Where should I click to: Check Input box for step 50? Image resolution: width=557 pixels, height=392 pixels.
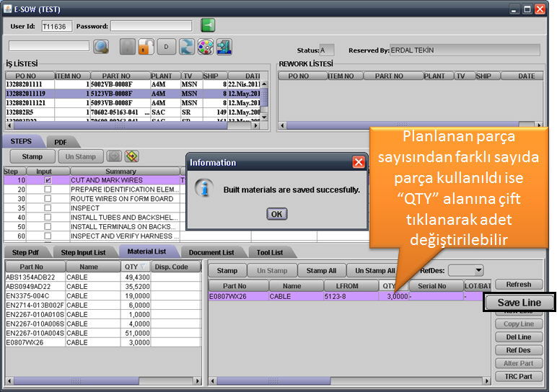pyautogui.click(x=48, y=226)
